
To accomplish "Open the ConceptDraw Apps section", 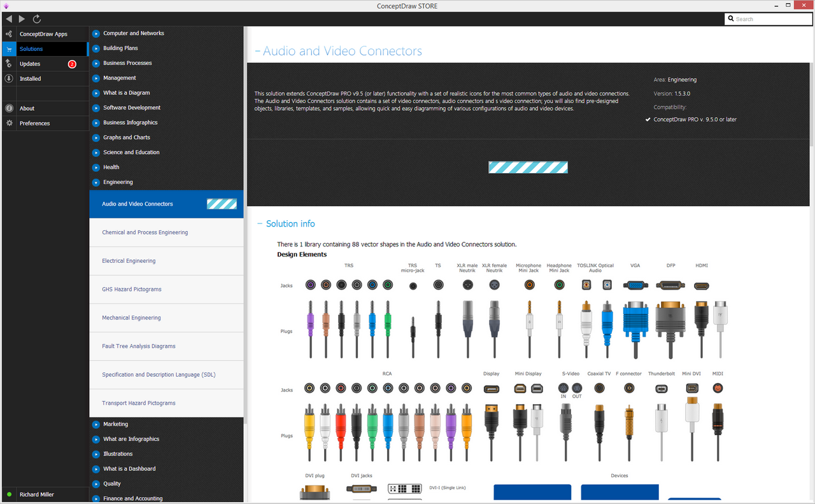I will [x=45, y=34].
